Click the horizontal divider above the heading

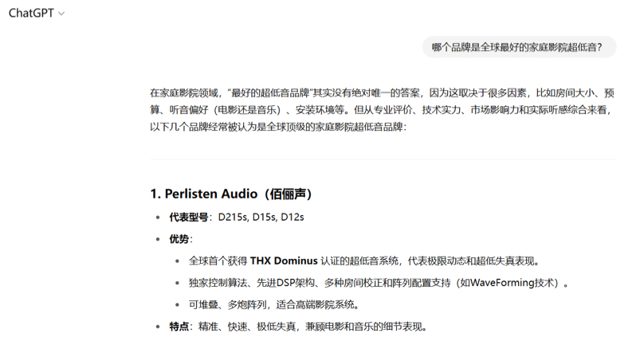(x=382, y=159)
